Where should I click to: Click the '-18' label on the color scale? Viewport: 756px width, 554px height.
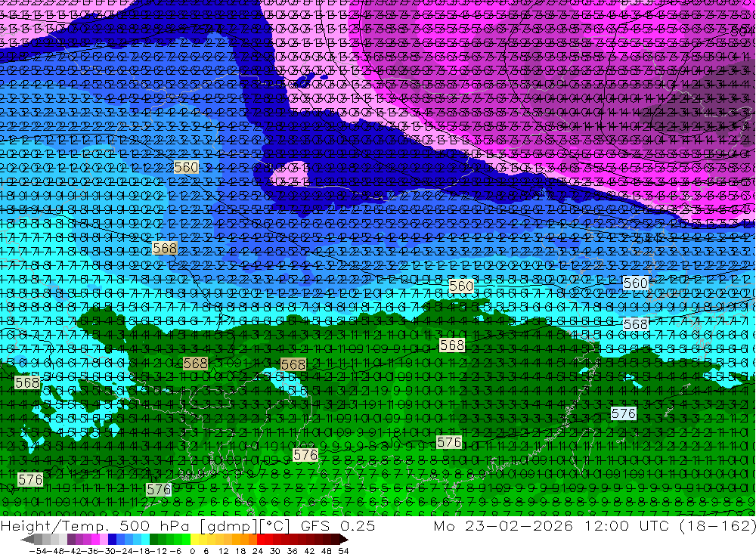click(143, 551)
